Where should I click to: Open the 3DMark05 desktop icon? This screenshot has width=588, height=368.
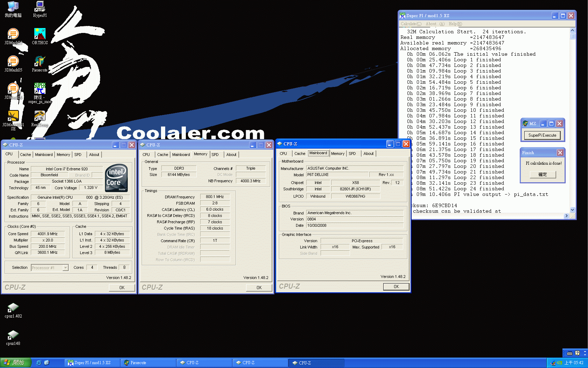[x=13, y=64]
